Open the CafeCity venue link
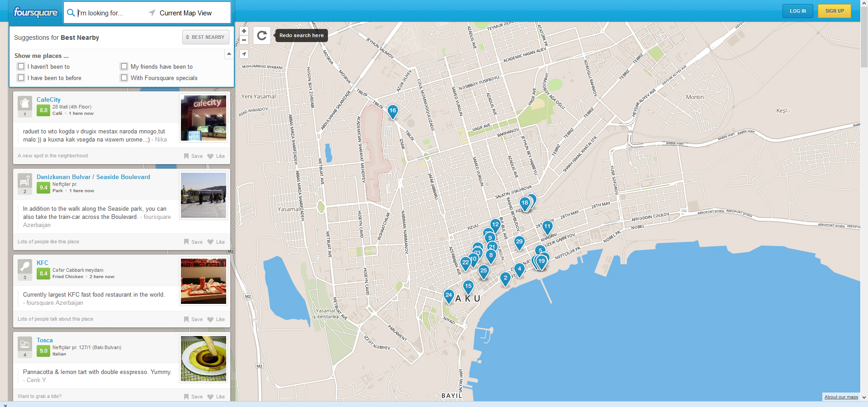868x407 pixels. (x=48, y=99)
